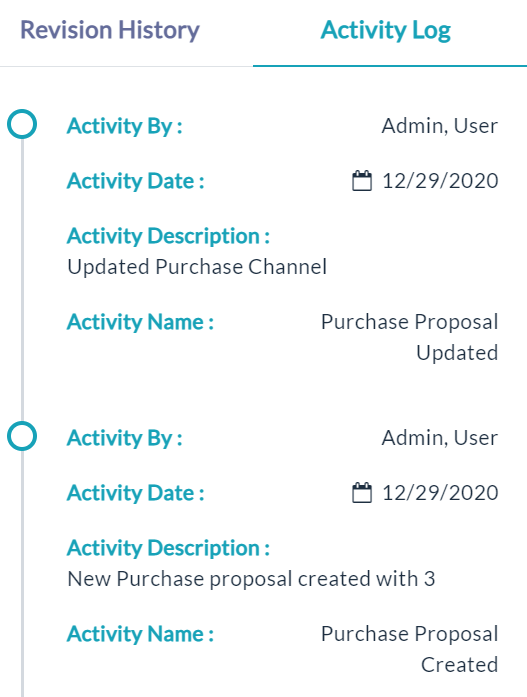This screenshot has width=527, height=697.
Task: Click the first entry's 12/29/2020 date
Action: (x=440, y=181)
